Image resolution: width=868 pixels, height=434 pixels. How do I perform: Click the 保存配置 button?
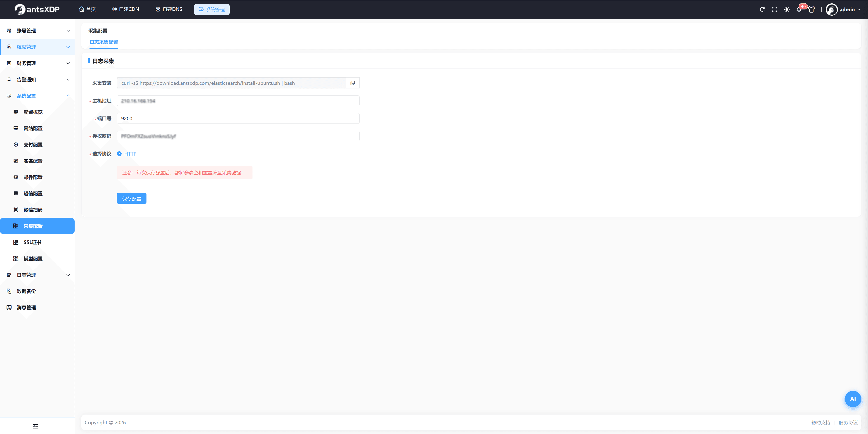[x=131, y=199]
